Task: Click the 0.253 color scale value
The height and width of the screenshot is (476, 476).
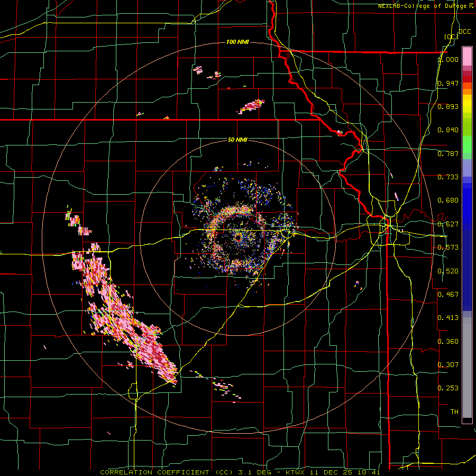Action: [448, 388]
